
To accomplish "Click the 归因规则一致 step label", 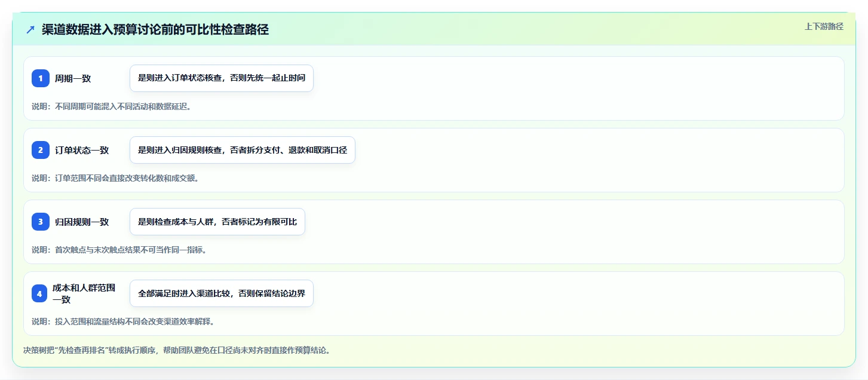I will (82, 222).
